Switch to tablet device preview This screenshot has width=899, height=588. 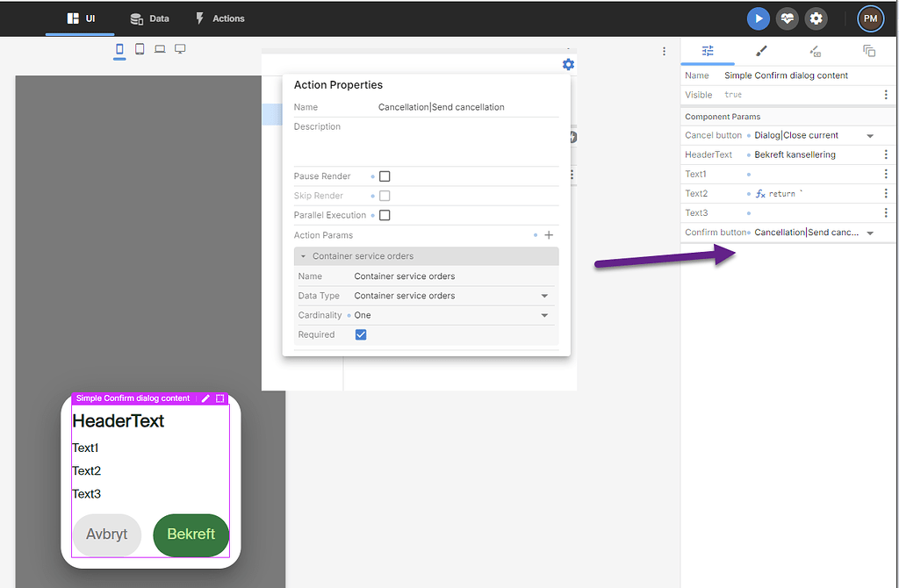[140, 50]
